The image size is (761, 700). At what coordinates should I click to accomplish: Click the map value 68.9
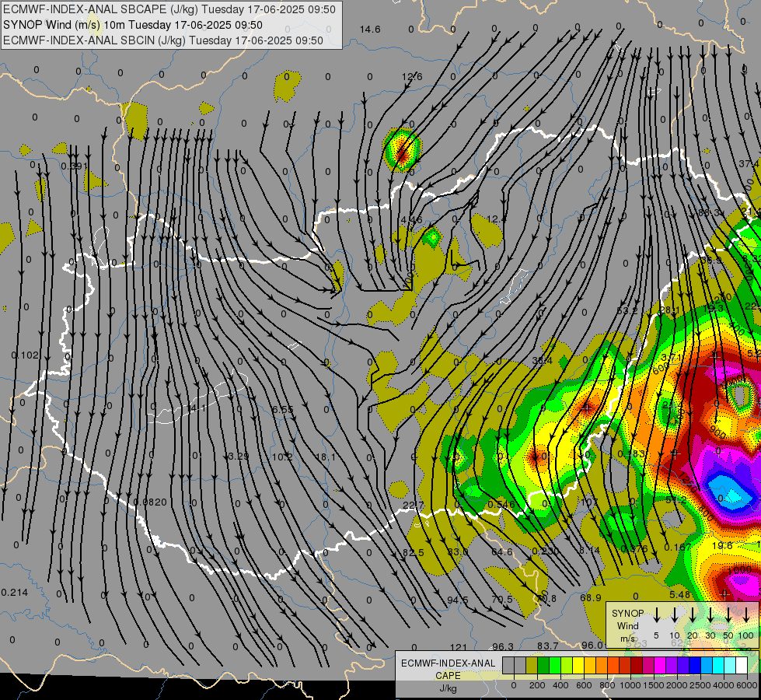591,597
